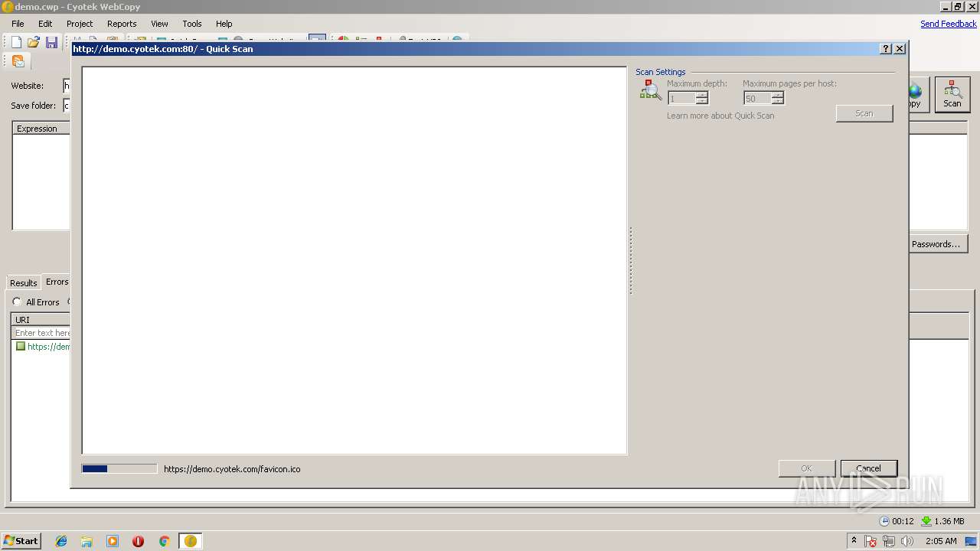
Task: Click the URI filter text box
Action: pyautogui.click(x=42, y=333)
